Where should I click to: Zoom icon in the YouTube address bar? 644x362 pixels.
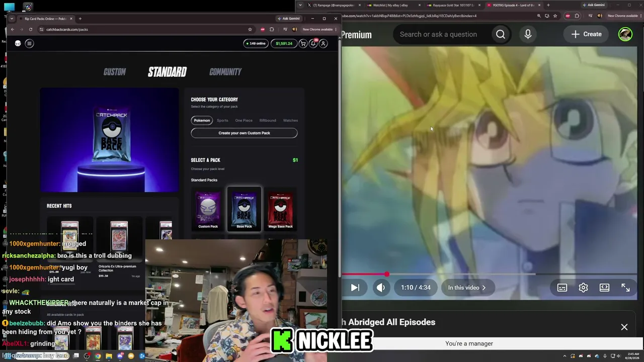pos(539,16)
